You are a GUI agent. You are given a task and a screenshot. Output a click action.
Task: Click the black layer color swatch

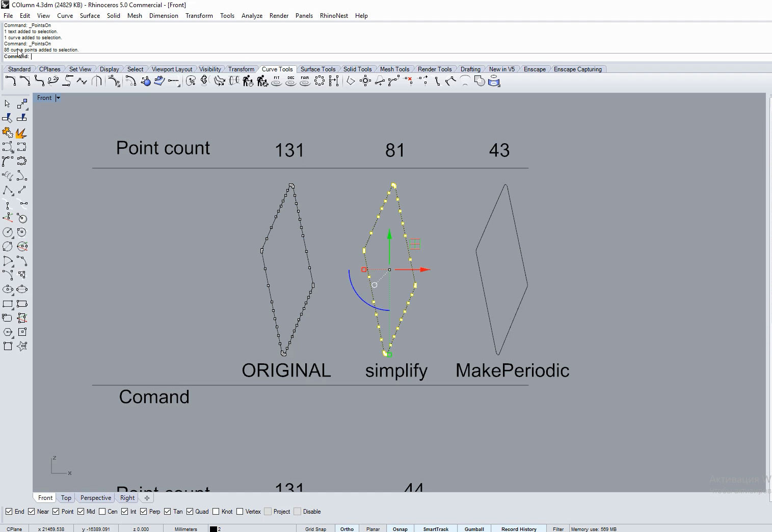pyautogui.click(x=214, y=529)
